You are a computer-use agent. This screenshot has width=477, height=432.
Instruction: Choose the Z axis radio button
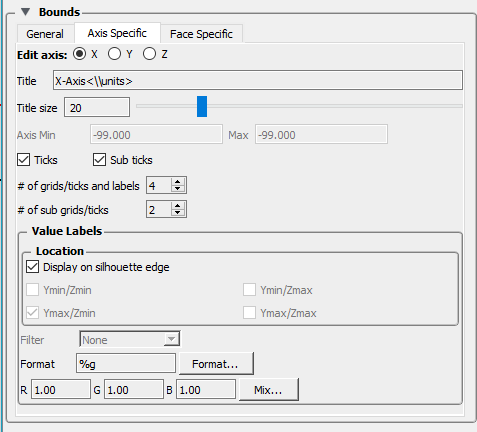pyautogui.click(x=149, y=54)
